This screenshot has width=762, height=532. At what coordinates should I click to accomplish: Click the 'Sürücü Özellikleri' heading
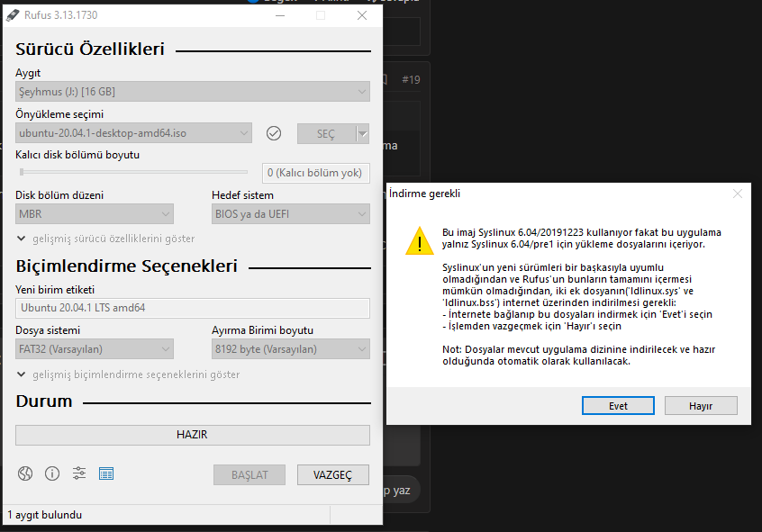click(90, 50)
